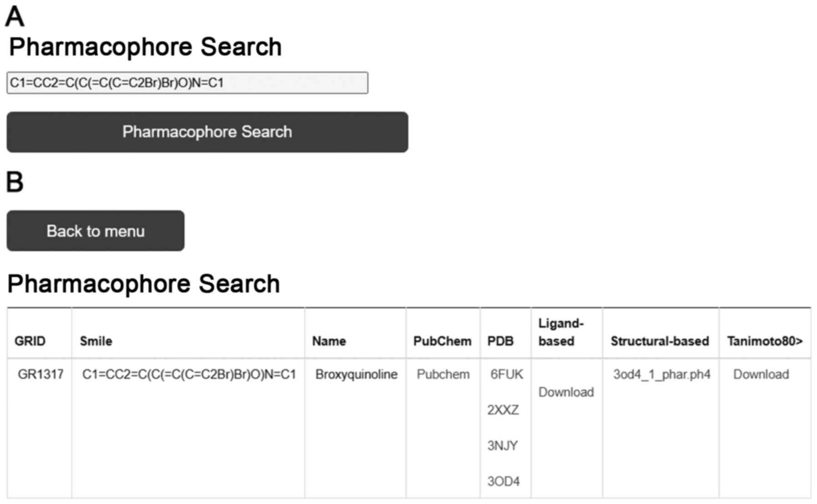Open the 3od4_1_phar.ph4 structural-based file
The height and width of the screenshot is (504, 817).
tap(661, 374)
